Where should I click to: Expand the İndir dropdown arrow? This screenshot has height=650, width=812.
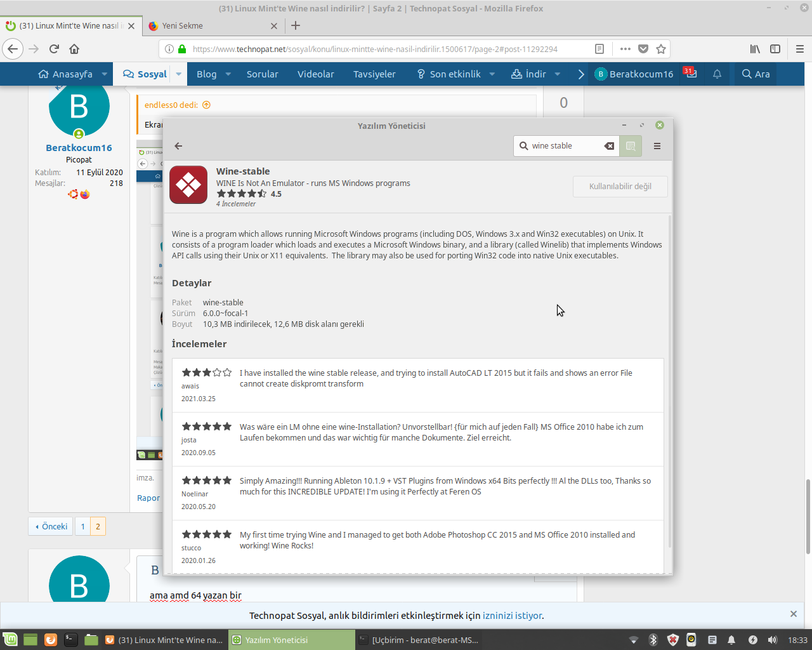point(558,74)
